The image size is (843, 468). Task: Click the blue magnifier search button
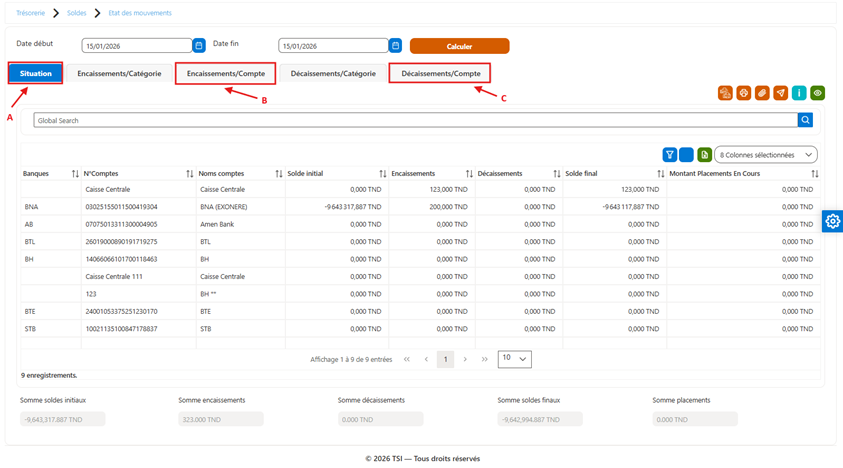805,120
